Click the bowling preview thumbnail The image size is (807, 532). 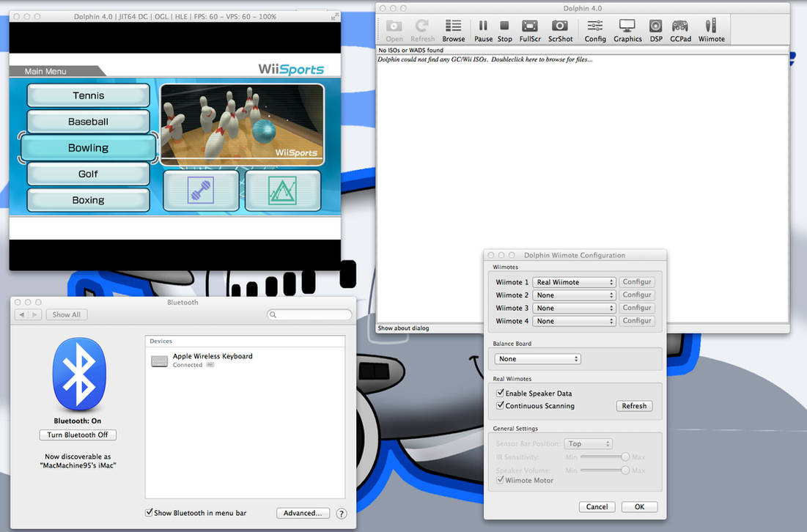(243, 125)
